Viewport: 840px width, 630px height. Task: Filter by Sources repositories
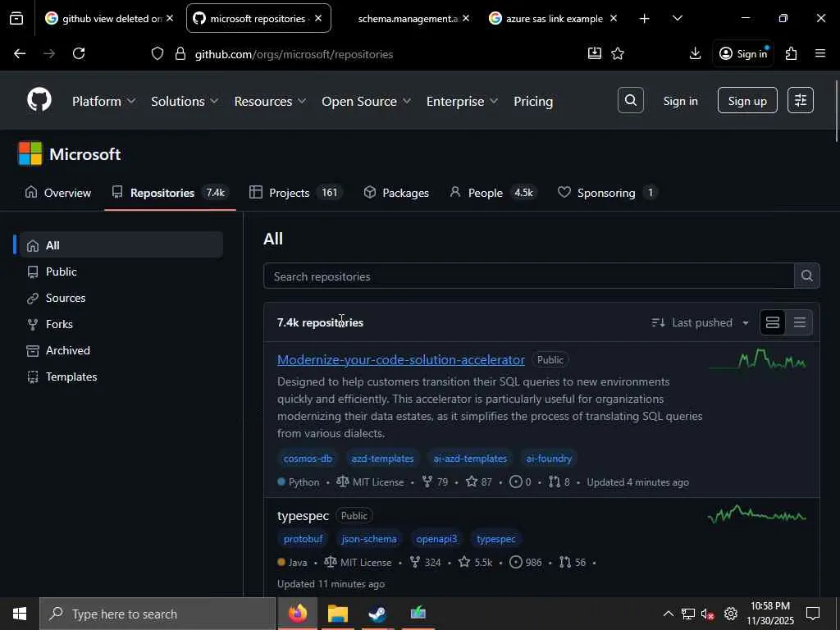121,298
